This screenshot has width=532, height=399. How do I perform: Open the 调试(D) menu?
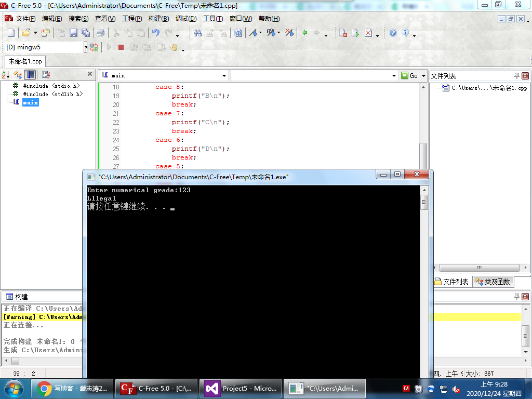click(186, 19)
